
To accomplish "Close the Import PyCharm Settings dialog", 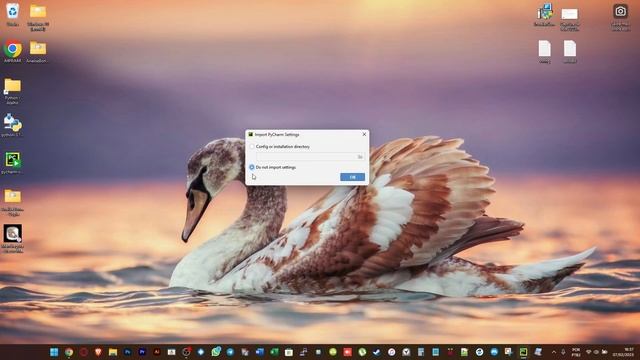I will (x=364, y=134).
